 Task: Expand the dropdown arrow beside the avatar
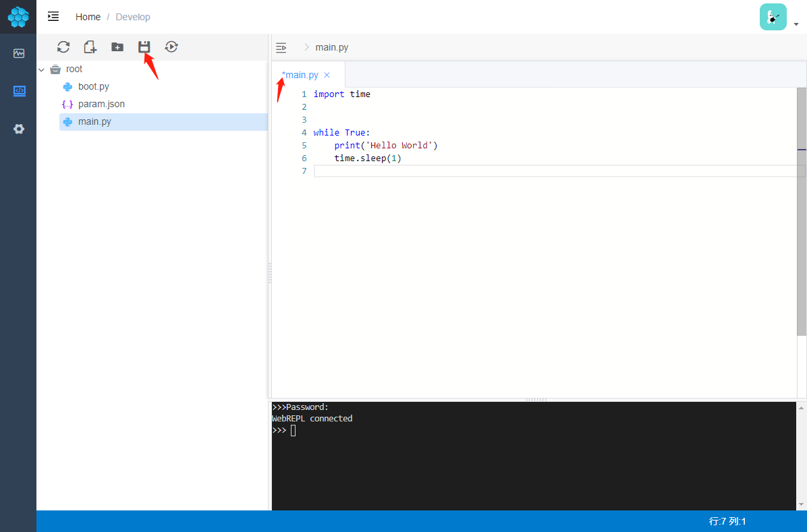pos(796,24)
